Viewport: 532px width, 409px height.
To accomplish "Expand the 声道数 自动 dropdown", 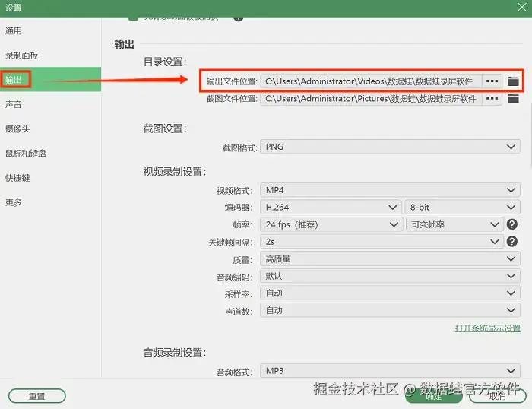I will 390,310.
